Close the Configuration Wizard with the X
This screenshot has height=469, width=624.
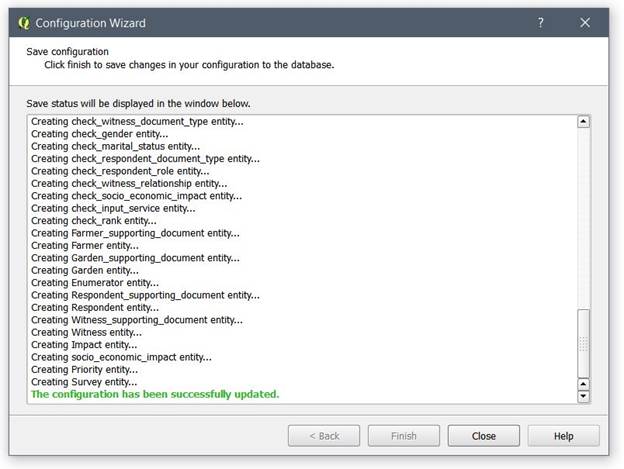pyautogui.click(x=585, y=23)
